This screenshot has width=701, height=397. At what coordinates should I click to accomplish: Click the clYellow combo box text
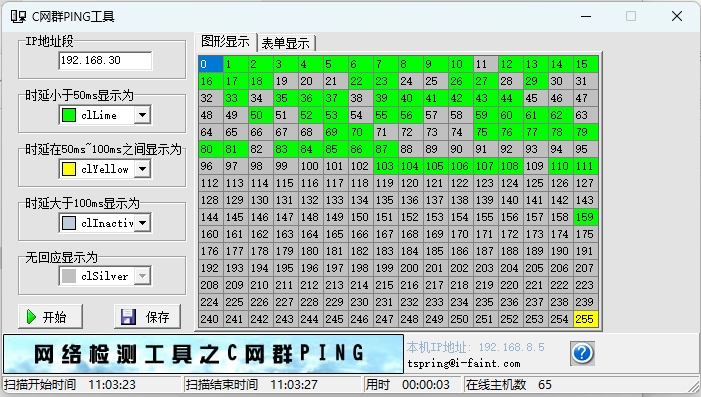[105, 169]
